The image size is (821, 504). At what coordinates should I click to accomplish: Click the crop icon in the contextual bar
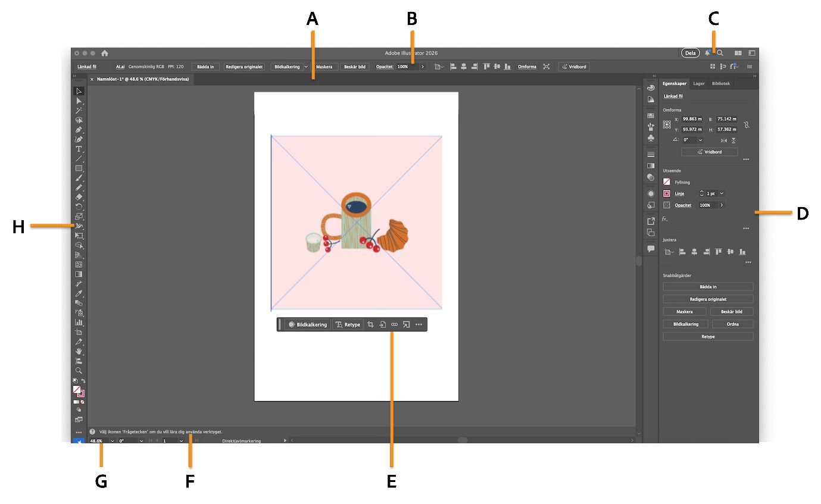point(370,324)
